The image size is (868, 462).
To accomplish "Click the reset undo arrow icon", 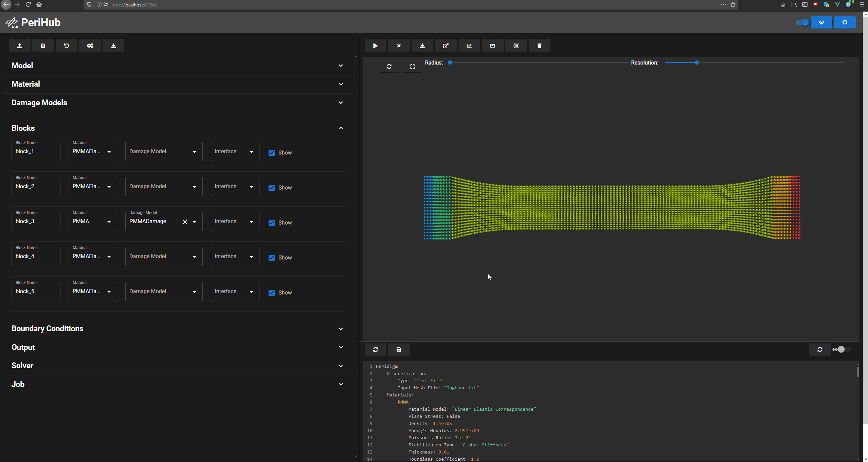I will (67, 46).
